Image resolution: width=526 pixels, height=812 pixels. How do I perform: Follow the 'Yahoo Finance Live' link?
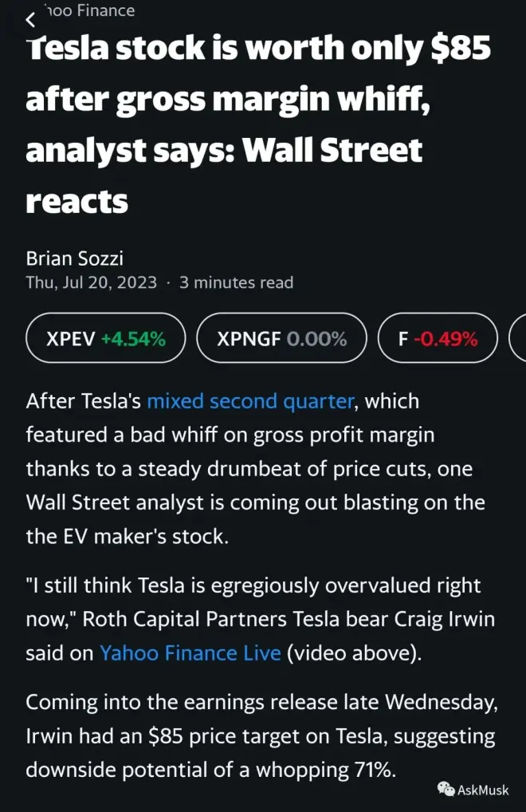click(190, 652)
